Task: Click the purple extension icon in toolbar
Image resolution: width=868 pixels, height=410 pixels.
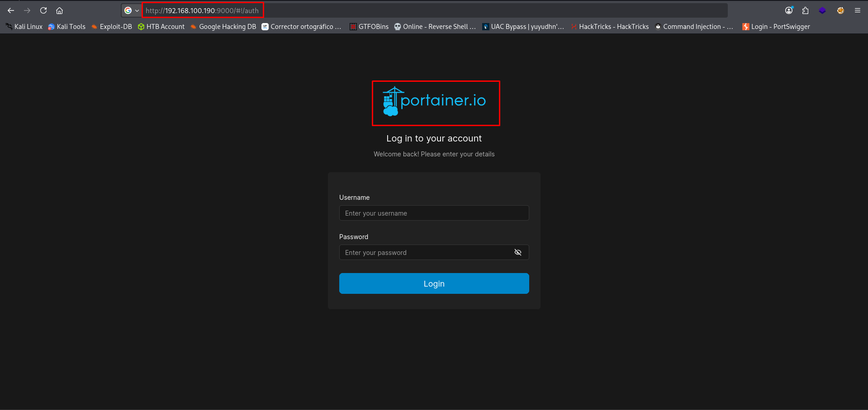Action: (822, 10)
